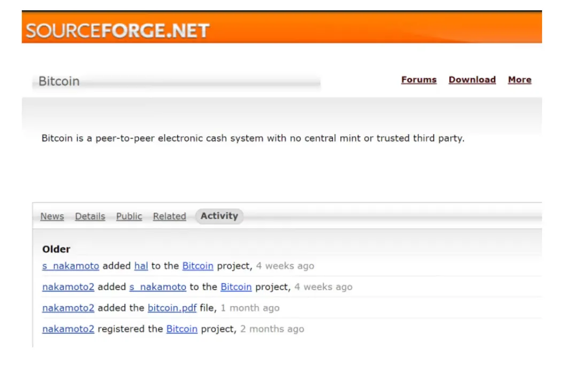Viewport: 588px width, 368px height.
Task: Open the Bitcoin project link in the first row
Action: (x=198, y=265)
